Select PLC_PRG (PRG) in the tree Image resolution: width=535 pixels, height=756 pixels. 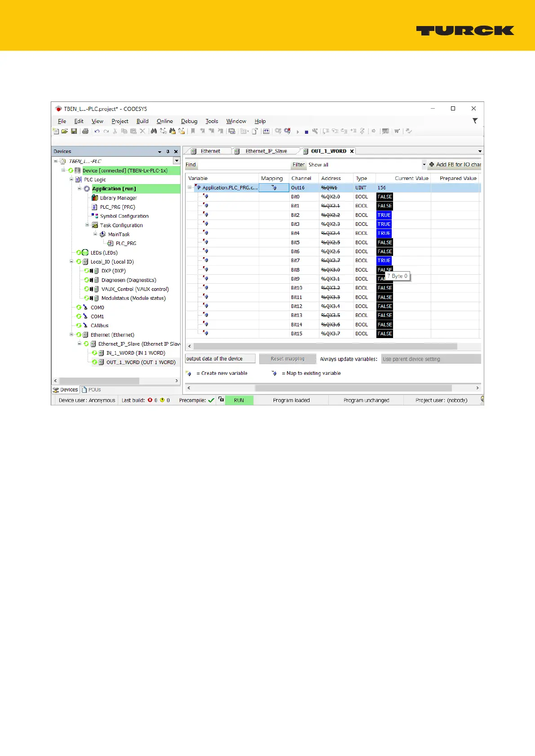coord(118,207)
